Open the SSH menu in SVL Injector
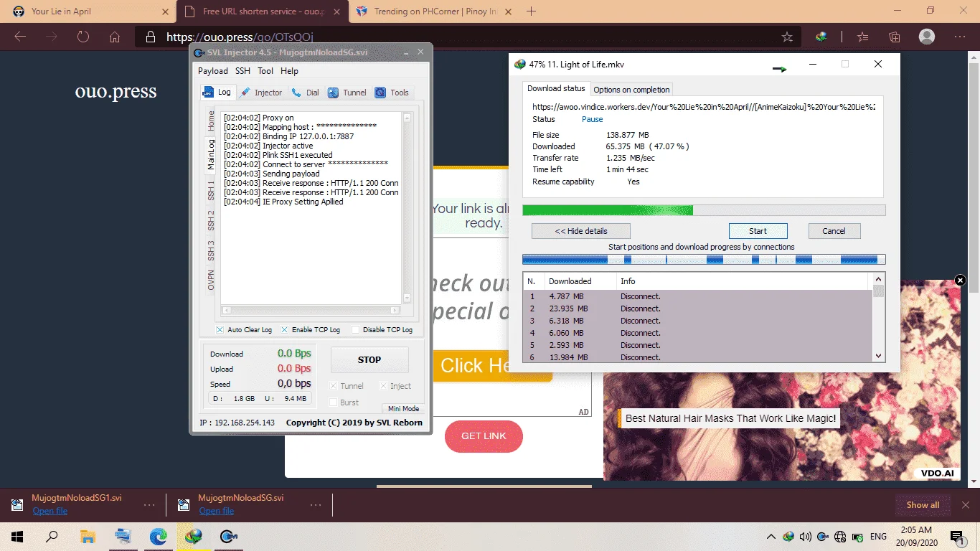The image size is (980, 551). (x=243, y=71)
